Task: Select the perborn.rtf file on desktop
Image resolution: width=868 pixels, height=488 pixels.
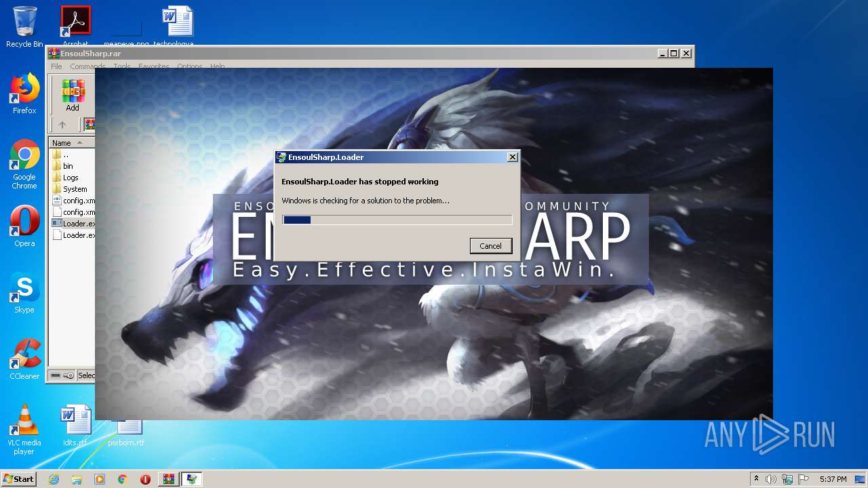Action: point(127,432)
